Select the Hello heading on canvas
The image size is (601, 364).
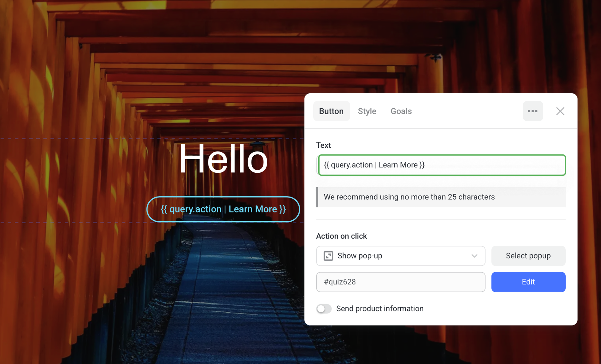tap(223, 159)
